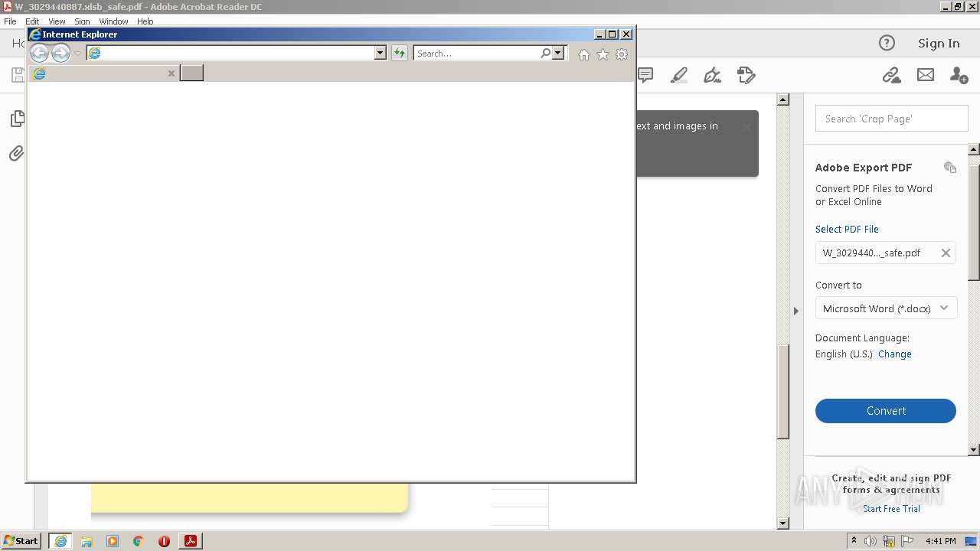Open the media player taskbar icon
The width and height of the screenshot is (980, 551).
tap(113, 541)
